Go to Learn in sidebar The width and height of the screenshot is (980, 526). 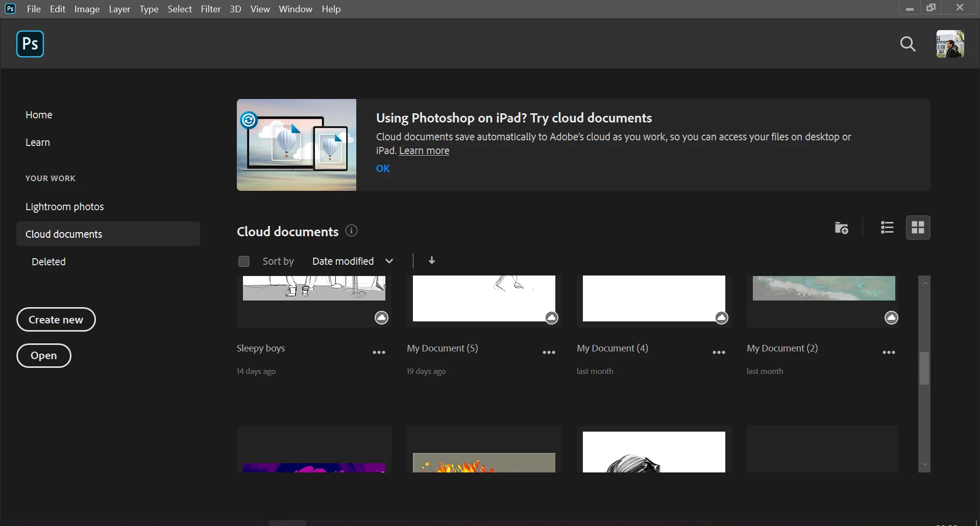tap(38, 142)
